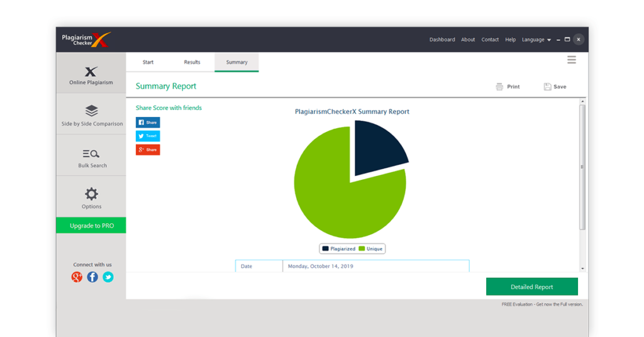Switch to the Start tab

(x=148, y=62)
